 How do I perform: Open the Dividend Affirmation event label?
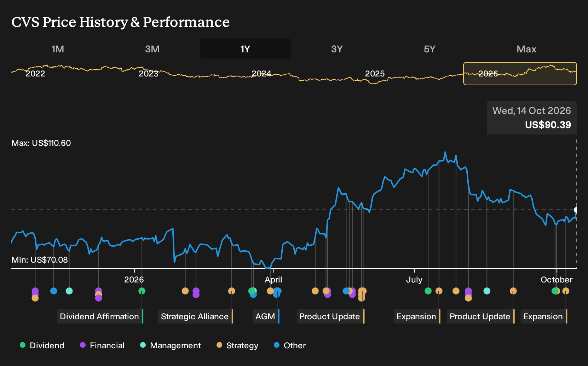click(100, 316)
